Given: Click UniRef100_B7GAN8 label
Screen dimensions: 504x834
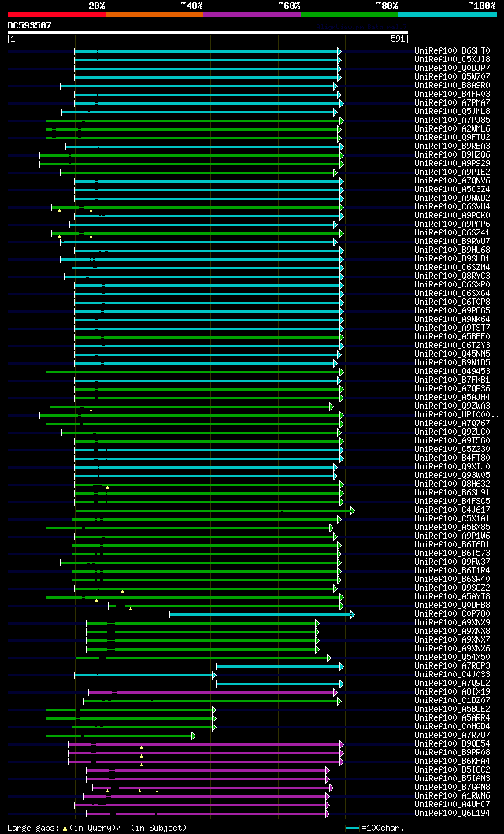Looking at the screenshot, I should [x=453, y=788].
